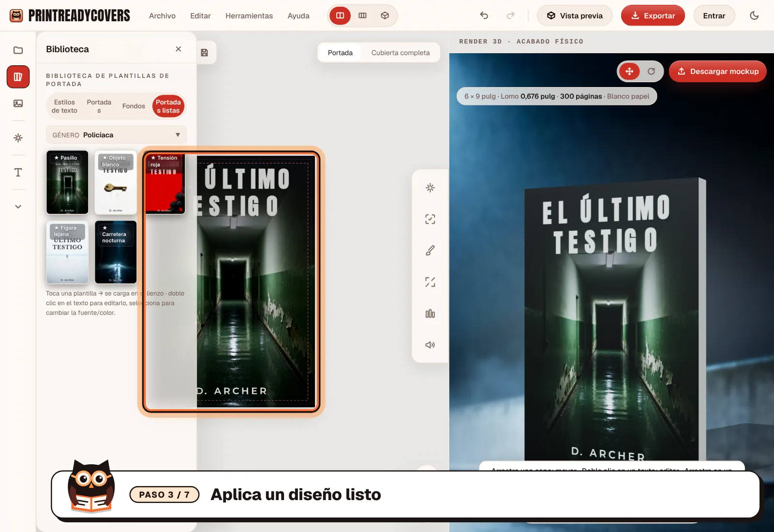
Task: Select the Text tool icon in sidebar
Action: click(x=18, y=172)
